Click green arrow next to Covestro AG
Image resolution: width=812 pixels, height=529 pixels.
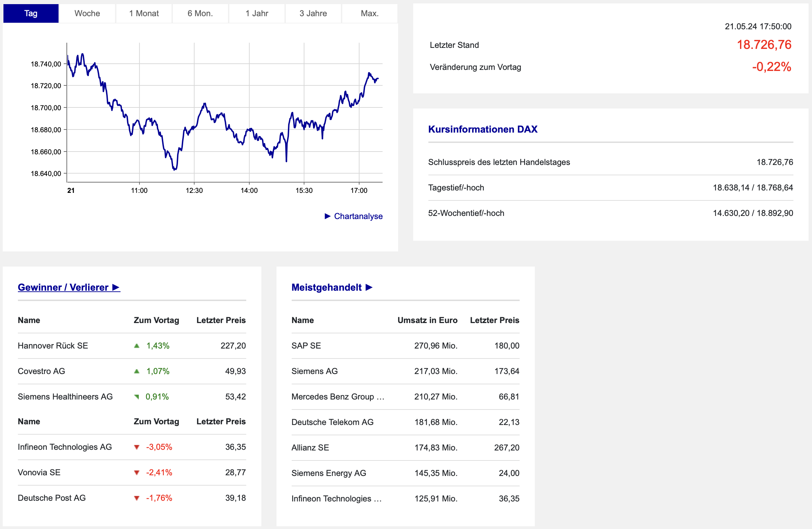137,371
